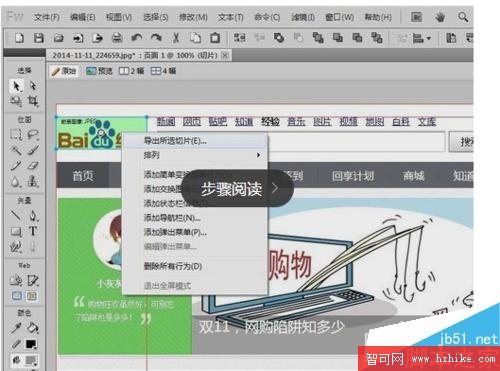Open the 窗口(W) menu

[x=340, y=17]
